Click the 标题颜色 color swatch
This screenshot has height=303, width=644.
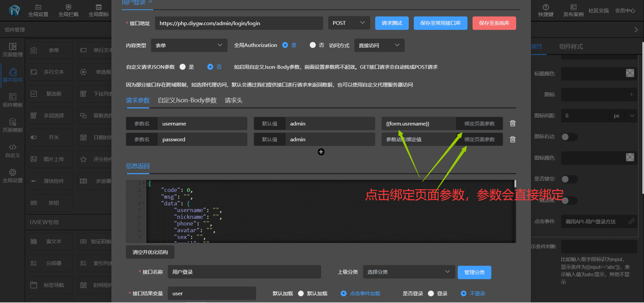[x=630, y=73]
